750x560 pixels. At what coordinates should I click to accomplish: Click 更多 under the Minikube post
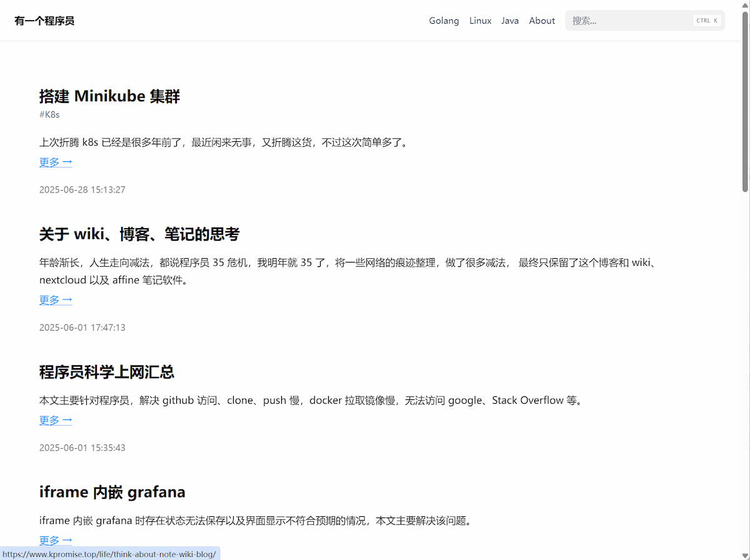(x=56, y=162)
